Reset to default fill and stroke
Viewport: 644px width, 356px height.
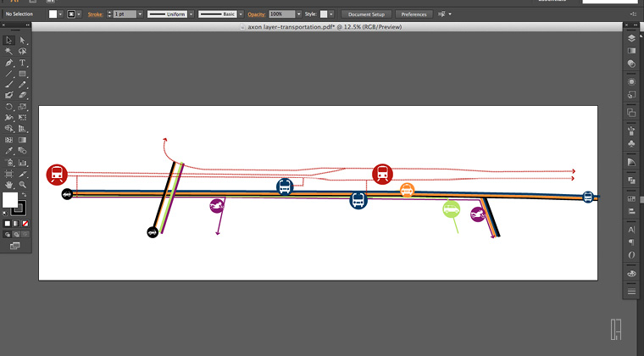[x=5, y=214]
